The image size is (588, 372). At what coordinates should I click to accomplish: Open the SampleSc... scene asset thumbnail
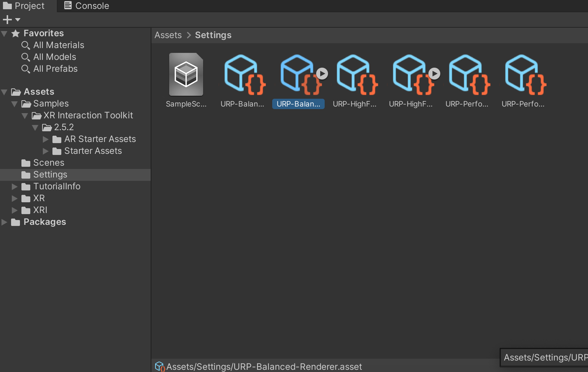186,74
